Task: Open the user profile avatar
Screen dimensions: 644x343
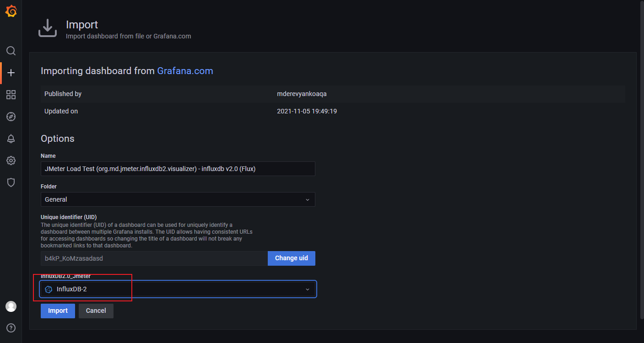Action: [11, 306]
